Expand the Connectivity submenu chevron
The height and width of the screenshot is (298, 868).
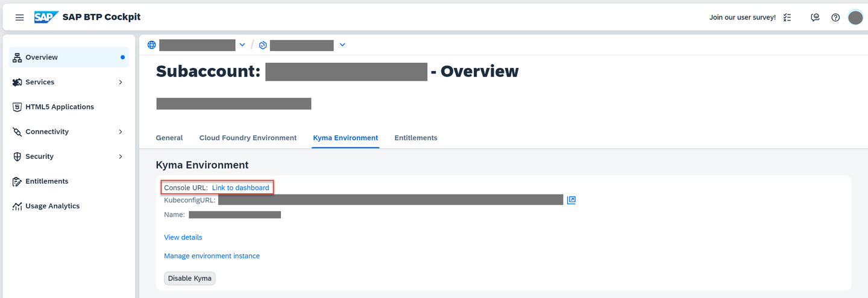(x=121, y=131)
